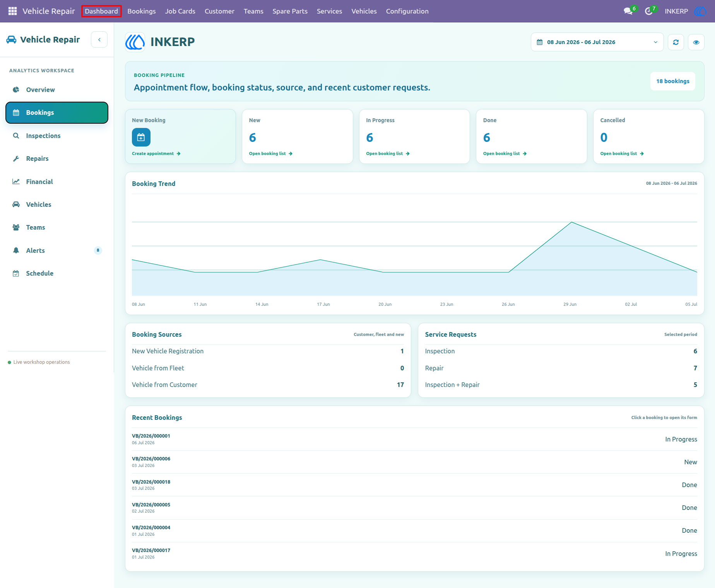Open Repairs in the sidebar
This screenshot has width=715, height=588.
[x=57, y=159]
